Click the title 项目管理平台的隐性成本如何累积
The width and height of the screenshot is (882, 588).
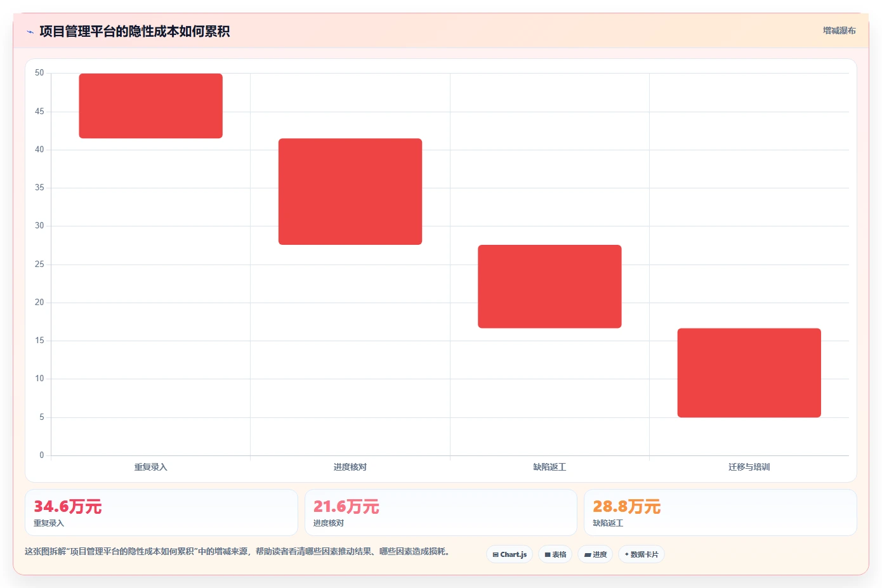tap(135, 31)
